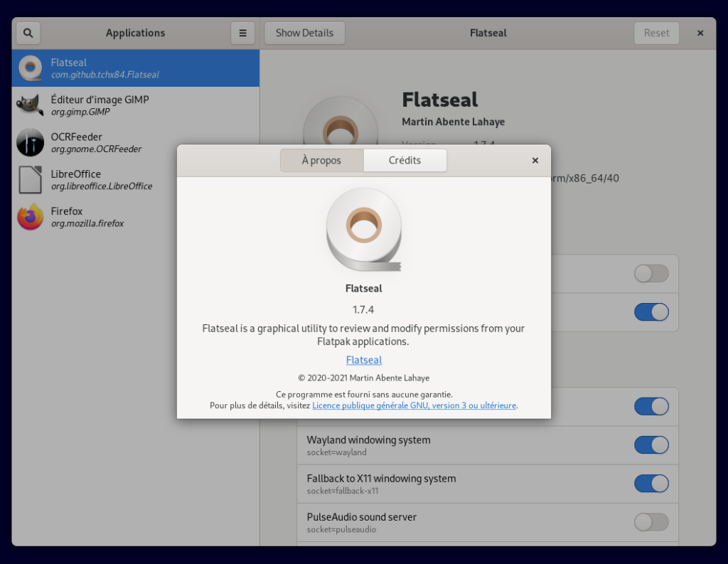Open the hamburger menu in Applications header

pos(243,33)
